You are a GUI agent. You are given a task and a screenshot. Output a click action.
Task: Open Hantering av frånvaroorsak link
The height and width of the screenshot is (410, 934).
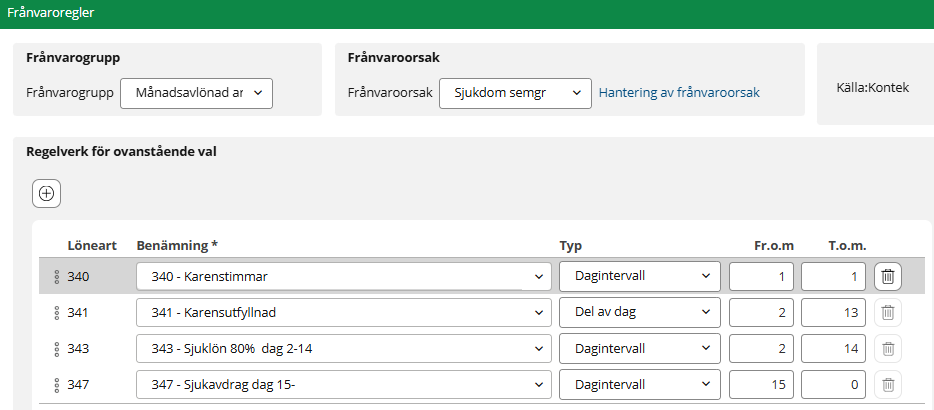click(x=679, y=93)
